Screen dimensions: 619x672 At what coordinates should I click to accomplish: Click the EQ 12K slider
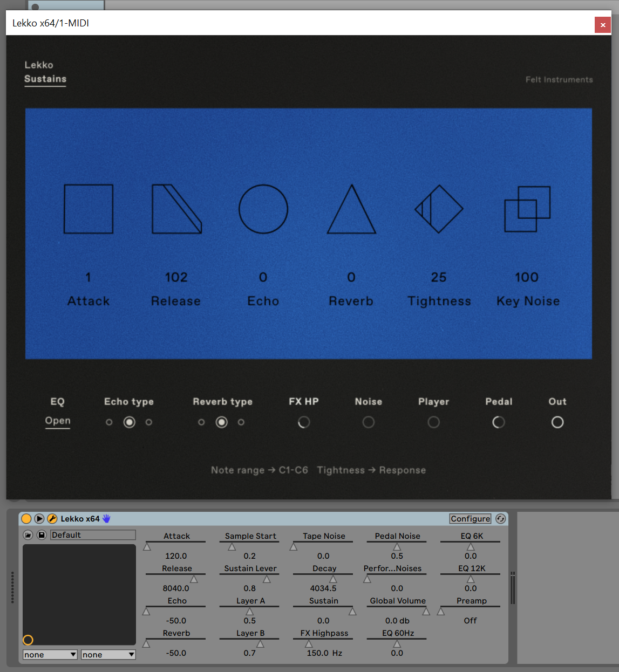click(x=471, y=578)
